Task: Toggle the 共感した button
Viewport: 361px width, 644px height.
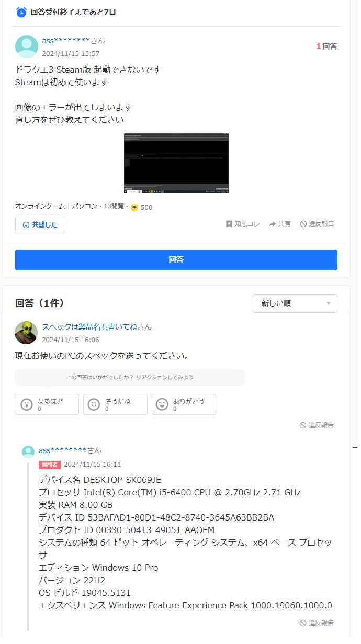Action: pyautogui.click(x=40, y=225)
